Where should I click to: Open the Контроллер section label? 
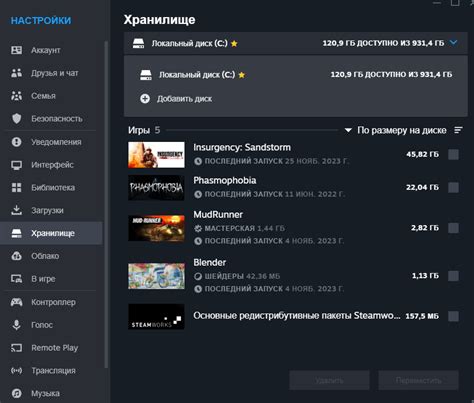(53, 302)
